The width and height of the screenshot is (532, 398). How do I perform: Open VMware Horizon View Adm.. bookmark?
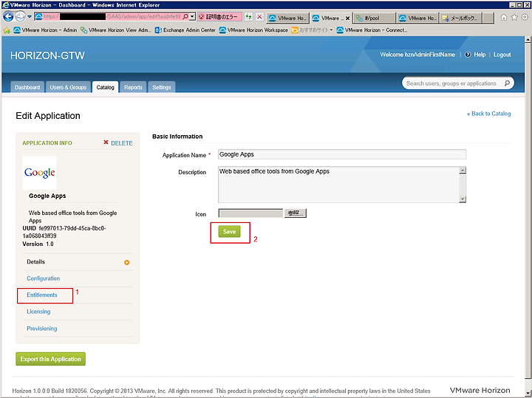(115, 30)
